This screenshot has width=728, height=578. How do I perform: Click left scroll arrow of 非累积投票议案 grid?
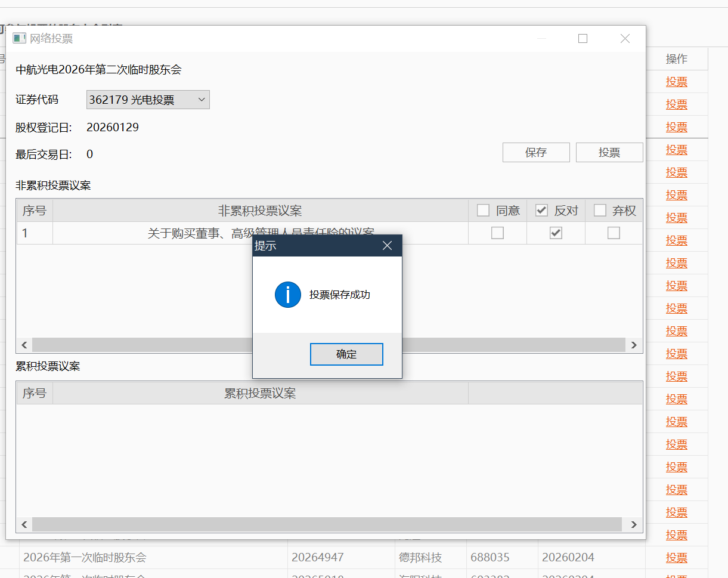24,345
